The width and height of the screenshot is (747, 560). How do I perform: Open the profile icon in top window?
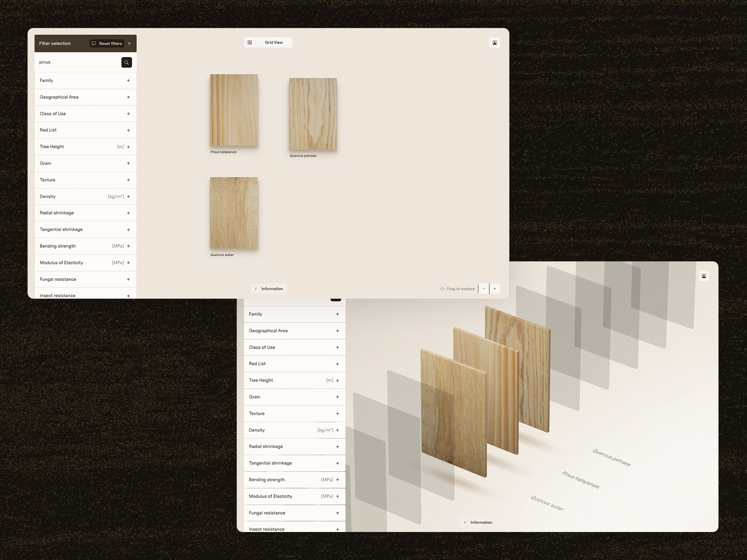click(x=495, y=42)
